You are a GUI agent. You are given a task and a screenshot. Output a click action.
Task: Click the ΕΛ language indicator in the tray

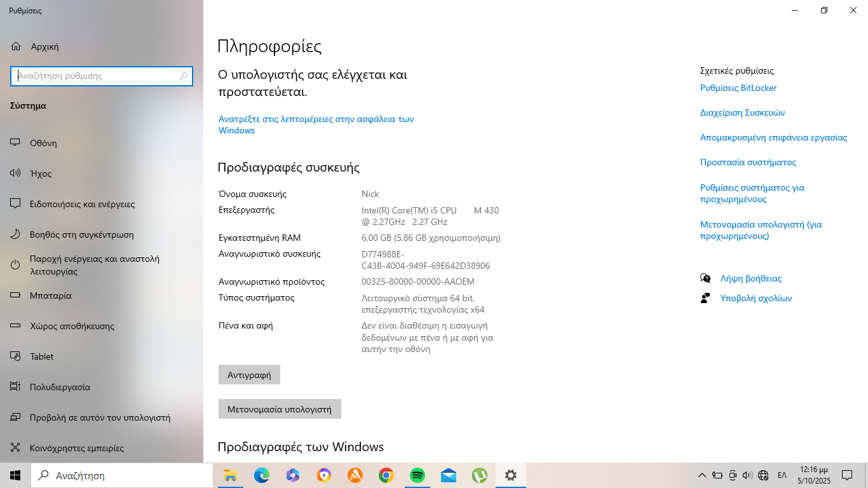tap(782, 475)
